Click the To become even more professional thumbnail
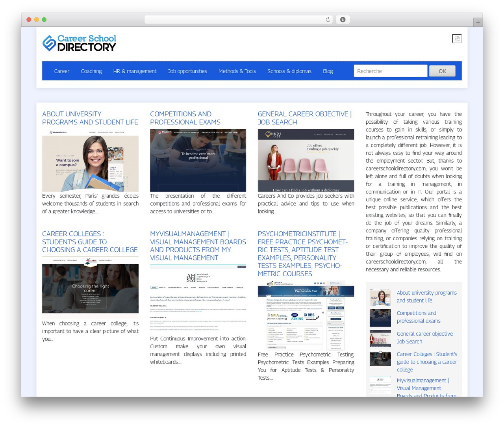Screen dimensions: 504x427 click(x=198, y=160)
